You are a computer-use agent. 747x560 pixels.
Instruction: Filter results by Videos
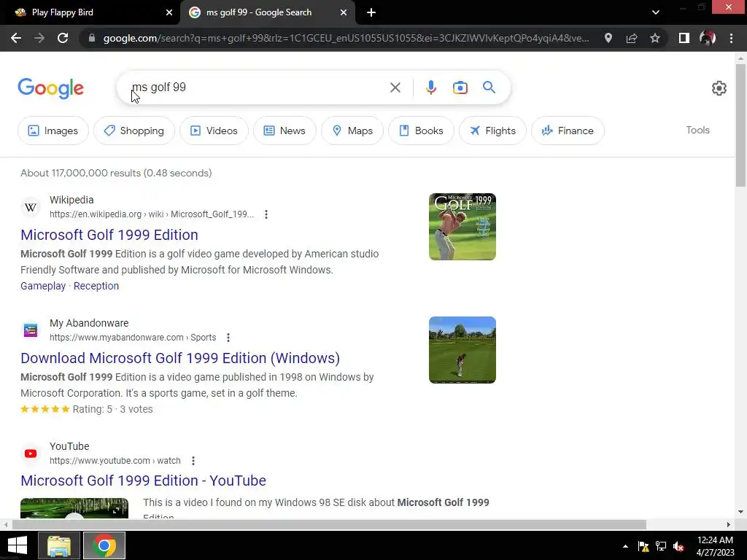click(x=214, y=131)
